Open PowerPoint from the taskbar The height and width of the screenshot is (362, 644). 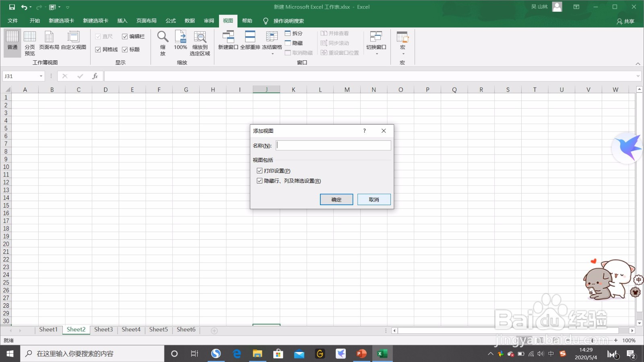tap(361, 354)
